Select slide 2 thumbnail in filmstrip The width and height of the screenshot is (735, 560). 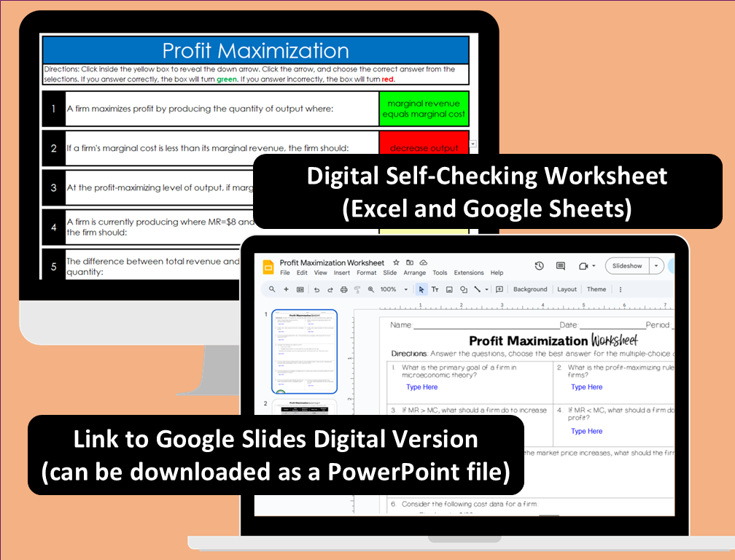pos(305,407)
